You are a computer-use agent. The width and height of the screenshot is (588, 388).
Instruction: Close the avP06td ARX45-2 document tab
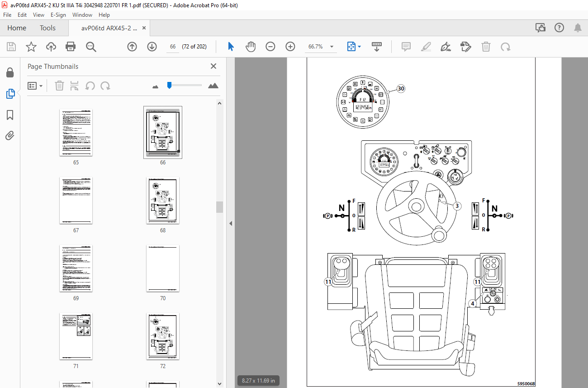point(145,28)
